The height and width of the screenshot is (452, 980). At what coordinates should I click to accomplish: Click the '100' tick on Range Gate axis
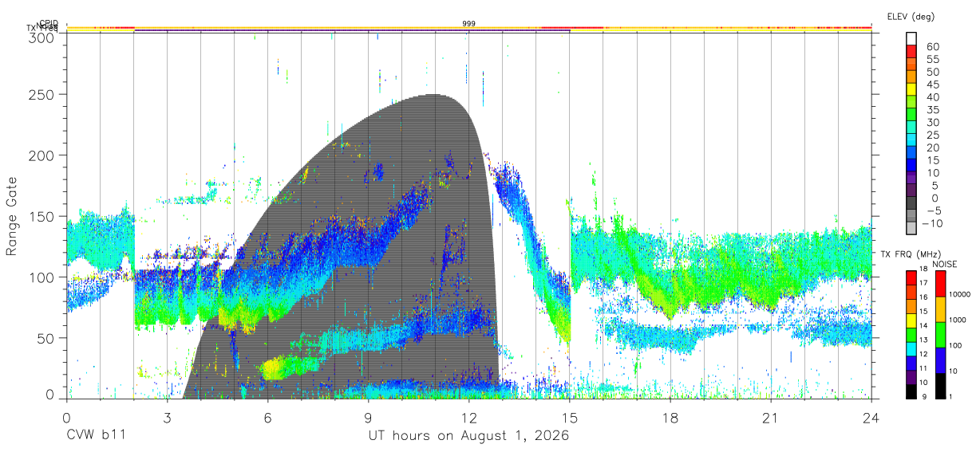(x=41, y=277)
